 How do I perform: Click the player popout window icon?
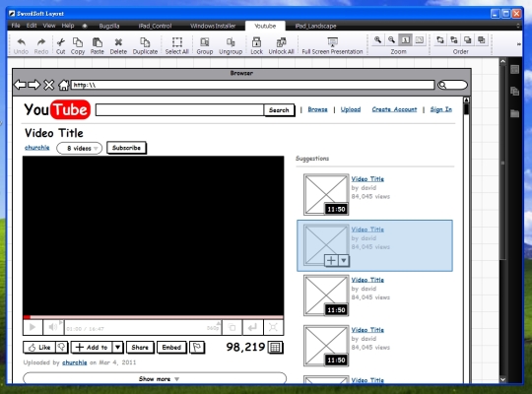pyautogui.click(x=233, y=327)
